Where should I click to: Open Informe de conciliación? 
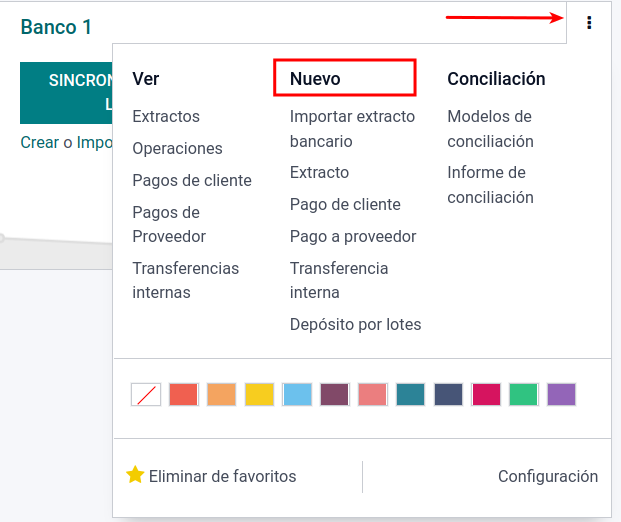tap(490, 185)
